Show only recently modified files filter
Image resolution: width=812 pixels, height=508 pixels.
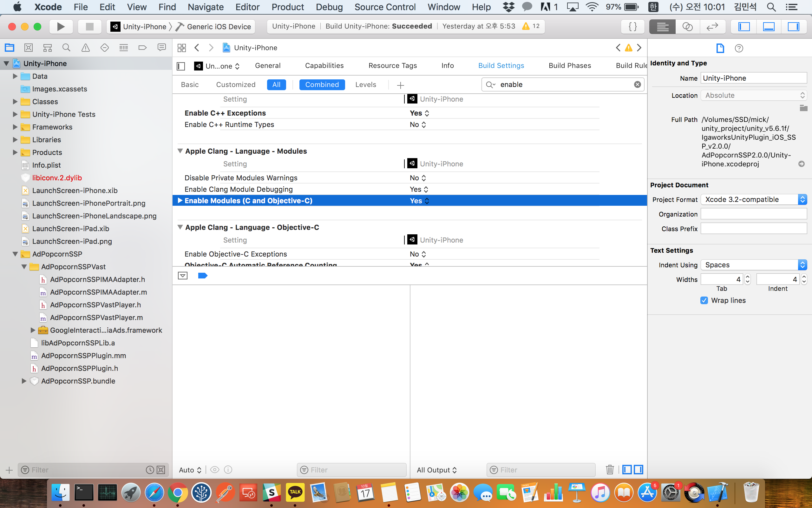(x=150, y=470)
